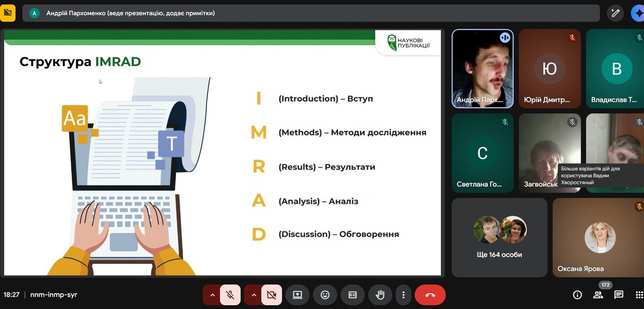Select Андрій Пархоменко's video tile
The image size is (644, 309).
click(x=482, y=68)
